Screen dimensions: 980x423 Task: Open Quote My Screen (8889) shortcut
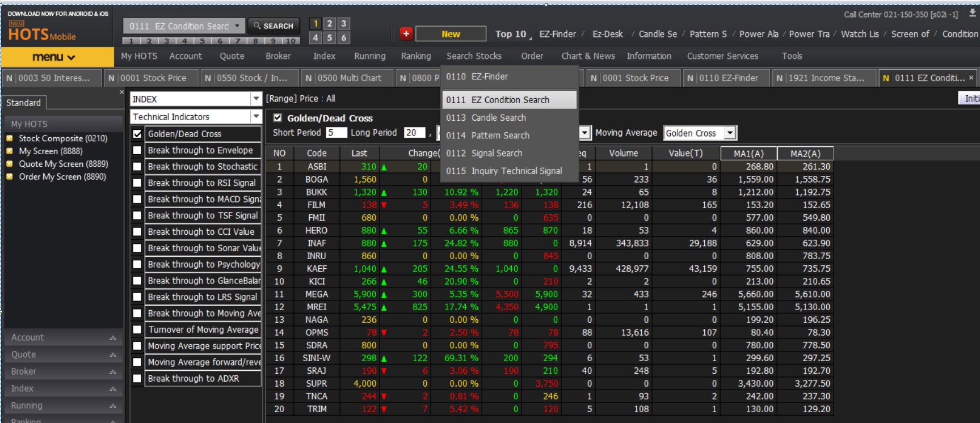pyautogui.click(x=63, y=164)
